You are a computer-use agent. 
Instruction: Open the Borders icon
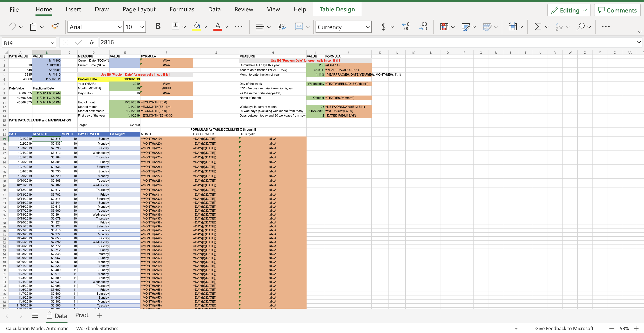click(176, 27)
